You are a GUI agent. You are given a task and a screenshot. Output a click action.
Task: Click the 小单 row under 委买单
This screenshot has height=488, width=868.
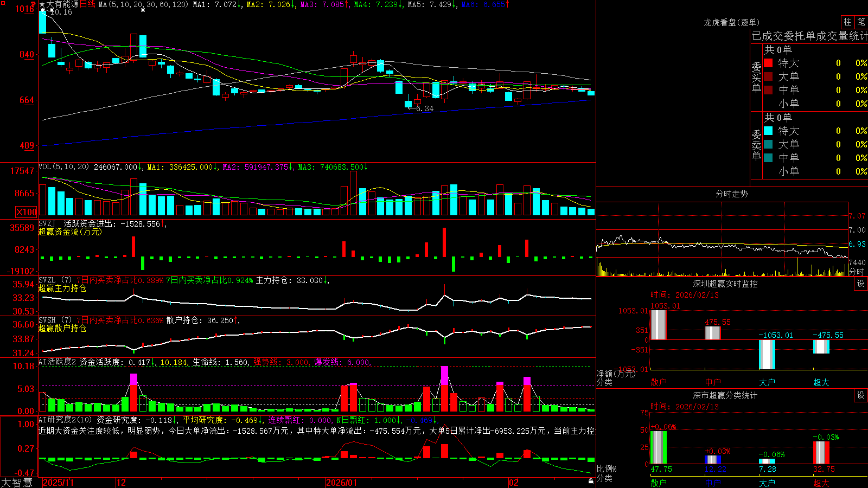pos(815,104)
